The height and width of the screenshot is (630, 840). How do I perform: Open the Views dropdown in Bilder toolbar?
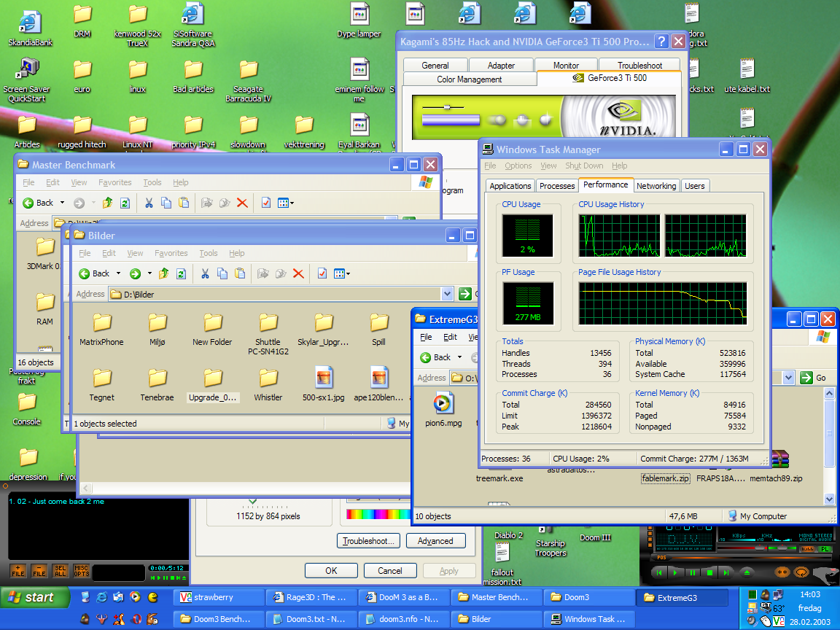pos(342,273)
